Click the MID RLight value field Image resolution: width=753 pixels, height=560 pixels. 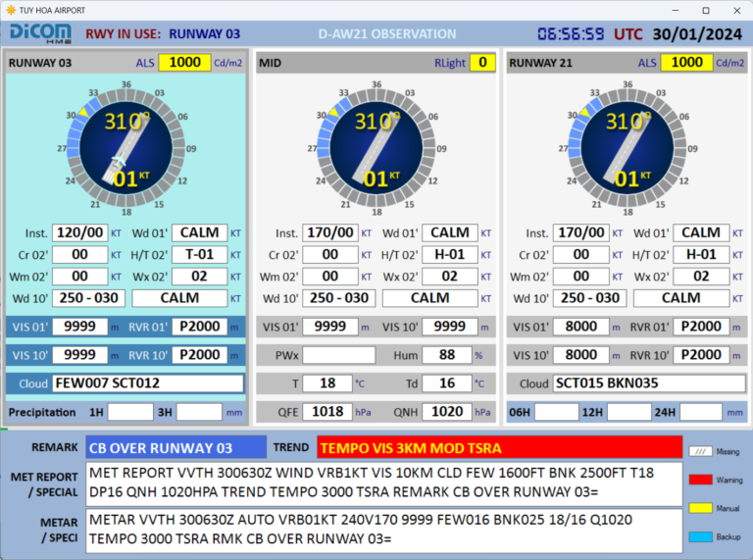point(481,63)
